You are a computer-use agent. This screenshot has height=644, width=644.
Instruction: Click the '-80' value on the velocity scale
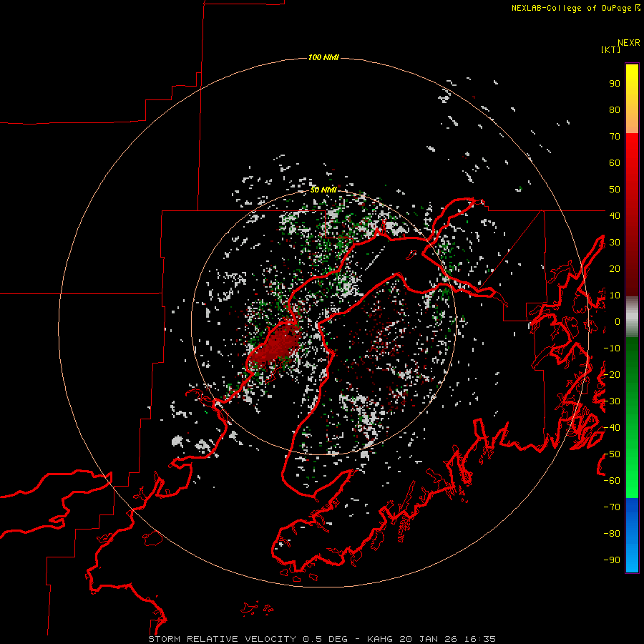coord(612,534)
